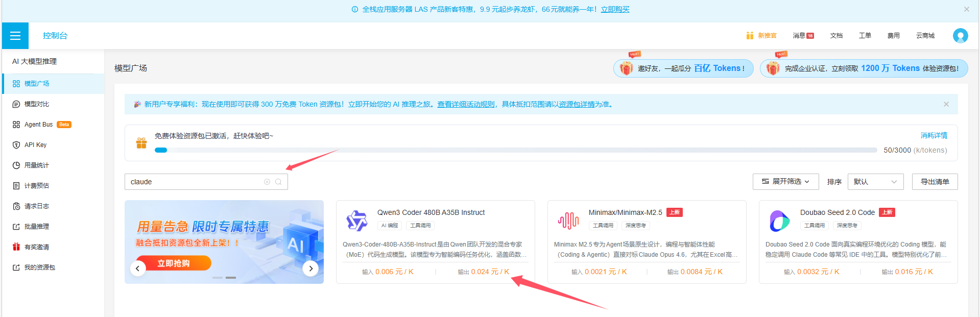Open Agent Bus in the sidebar
Screen dimensions: 980x317
pos(53,125)
